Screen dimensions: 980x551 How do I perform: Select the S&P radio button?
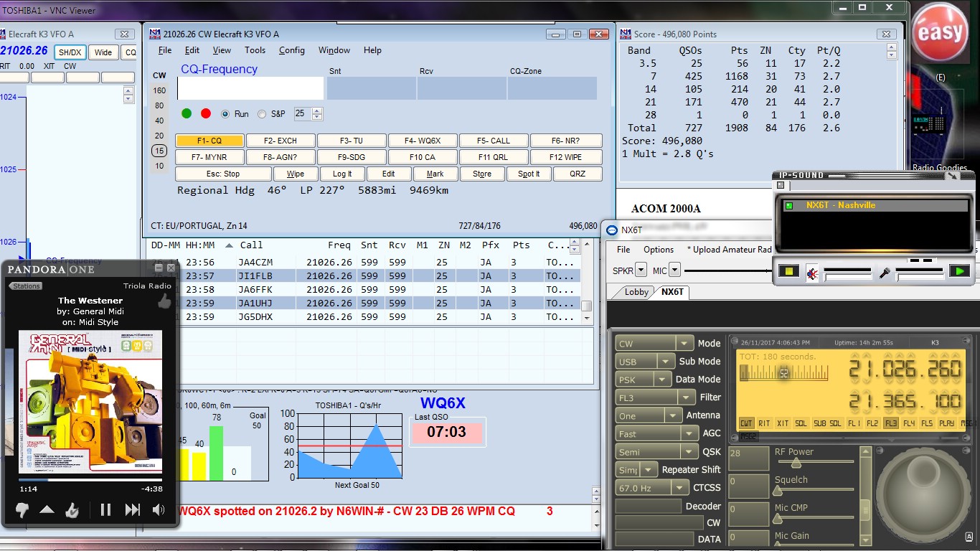point(262,113)
